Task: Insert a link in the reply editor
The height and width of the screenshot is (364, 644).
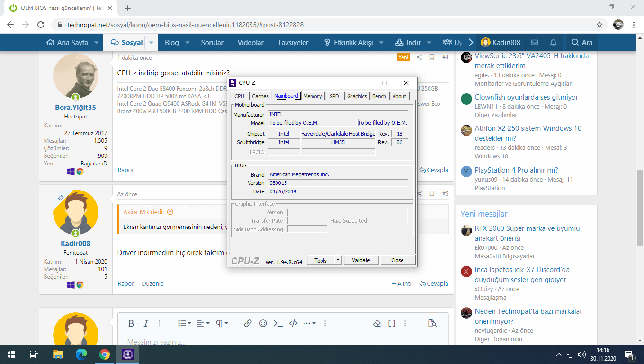Action: [248, 323]
